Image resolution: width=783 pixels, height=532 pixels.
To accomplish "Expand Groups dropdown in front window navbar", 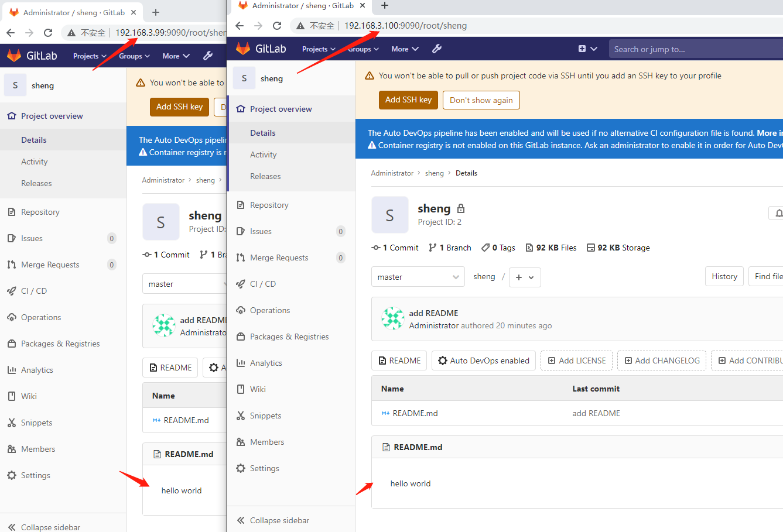I will (x=363, y=49).
